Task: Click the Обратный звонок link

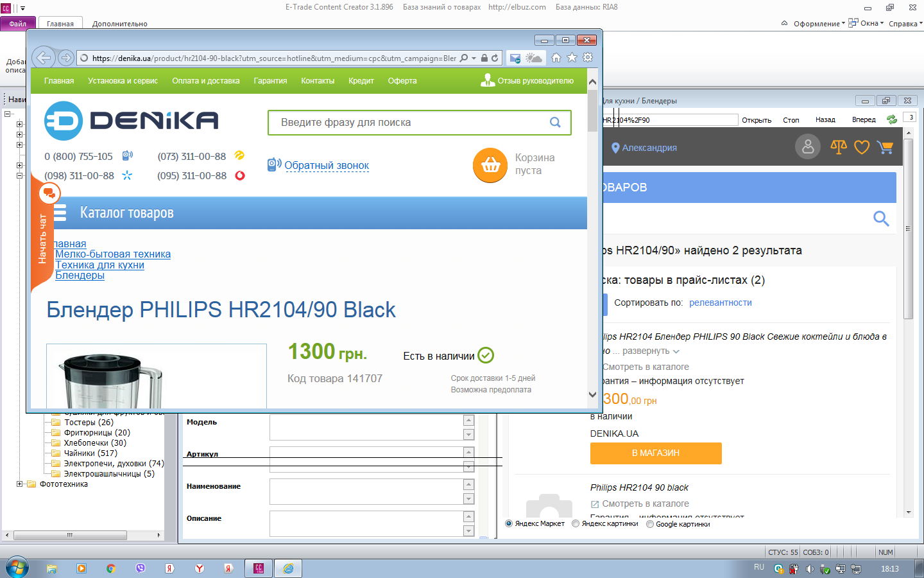Action: click(327, 166)
